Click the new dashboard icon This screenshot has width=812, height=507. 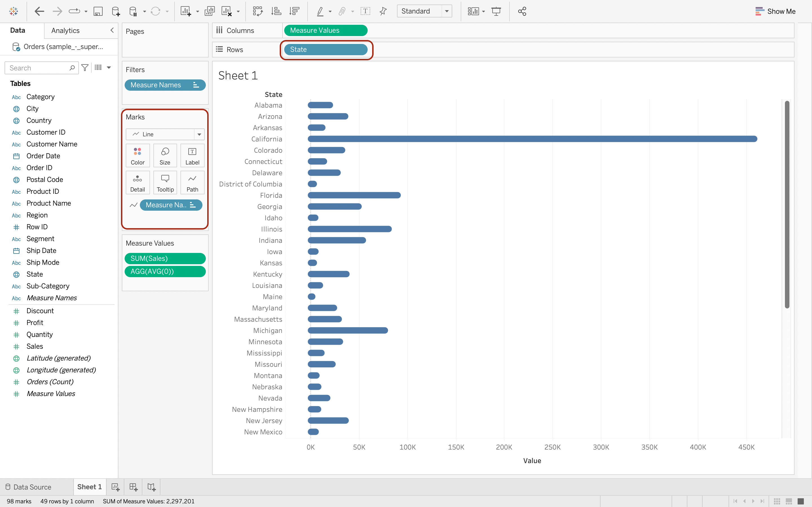[134, 487]
